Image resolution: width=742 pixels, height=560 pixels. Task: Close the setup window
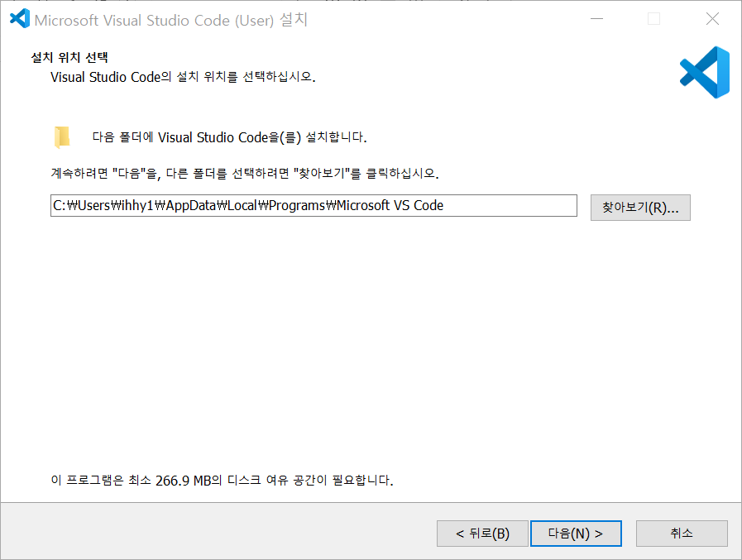pos(712,19)
